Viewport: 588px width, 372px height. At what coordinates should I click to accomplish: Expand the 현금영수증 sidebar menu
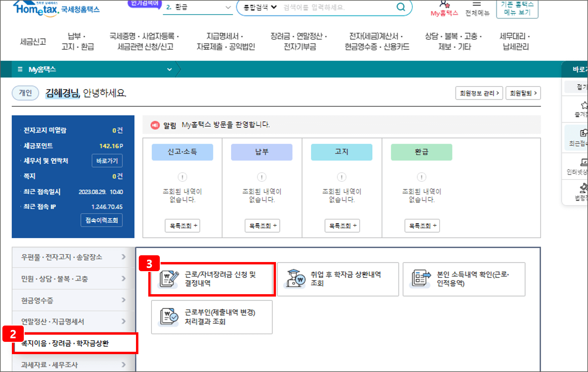(x=73, y=300)
